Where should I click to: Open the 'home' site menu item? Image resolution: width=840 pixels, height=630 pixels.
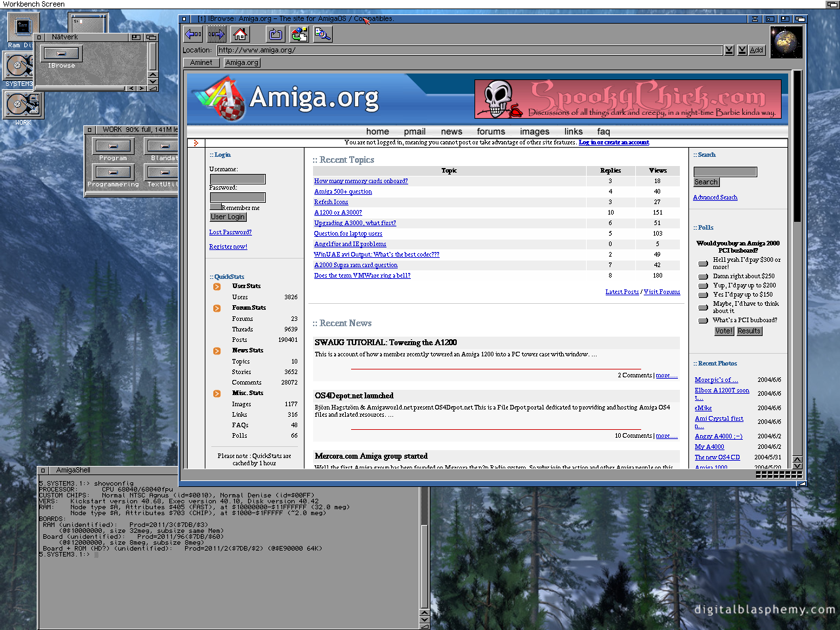tap(377, 131)
